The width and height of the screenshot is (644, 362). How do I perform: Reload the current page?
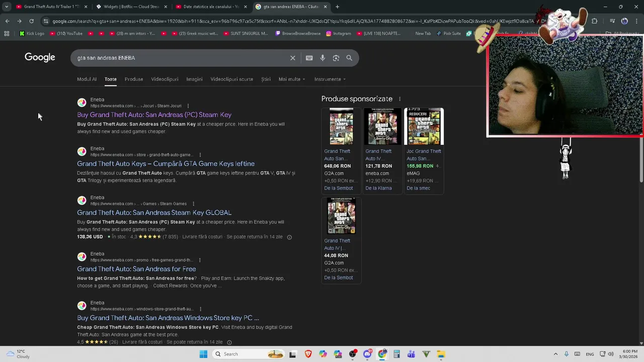click(31, 21)
